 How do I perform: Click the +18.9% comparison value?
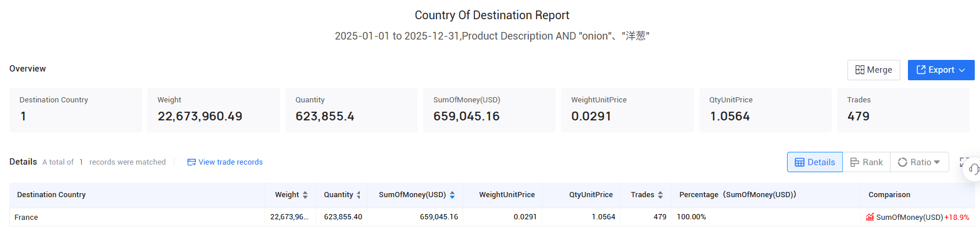[957, 218]
